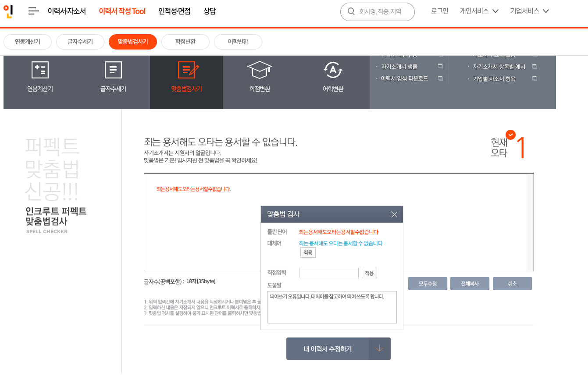Open the 어학변환 conversion icon

pyautogui.click(x=332, y=69)
